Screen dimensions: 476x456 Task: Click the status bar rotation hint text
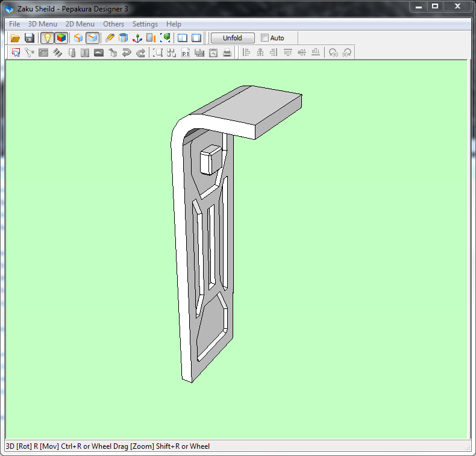(108, 446)
